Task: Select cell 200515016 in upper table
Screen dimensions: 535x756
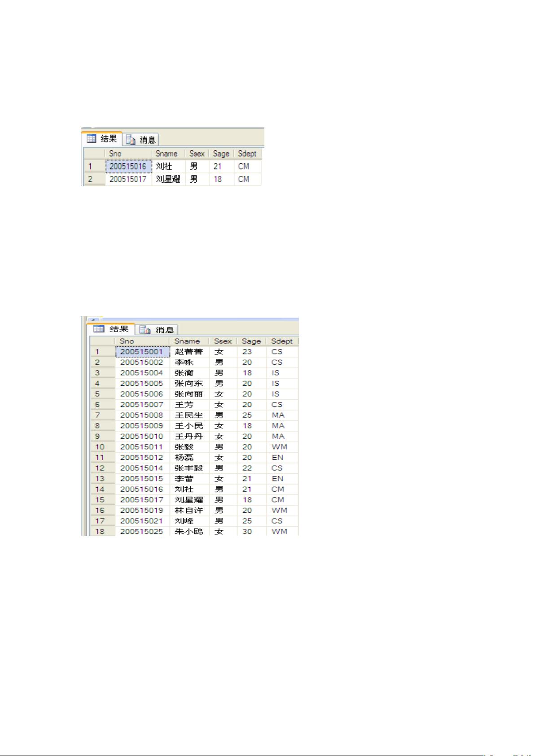Action: pyautogui.click(x=128, y=166)
